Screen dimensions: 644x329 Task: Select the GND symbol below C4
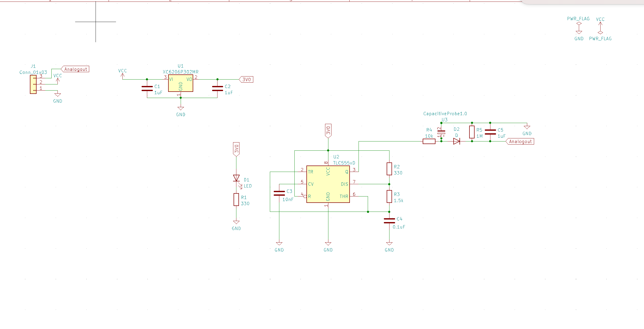point(389,244)
